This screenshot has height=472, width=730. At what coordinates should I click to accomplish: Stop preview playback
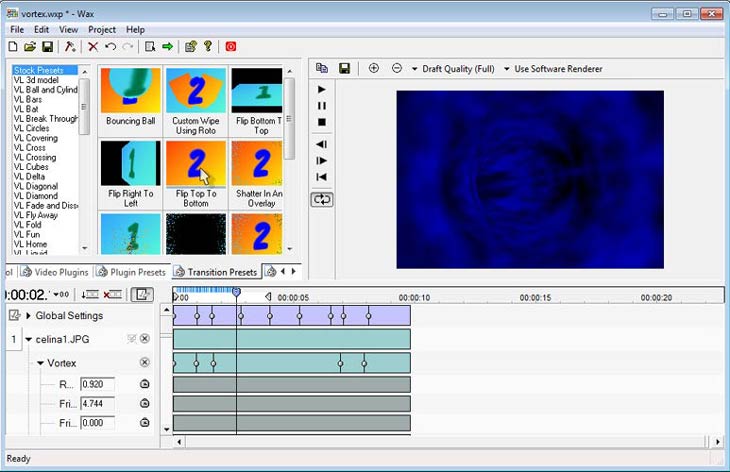pyautogui.click(x=321, y=122)
